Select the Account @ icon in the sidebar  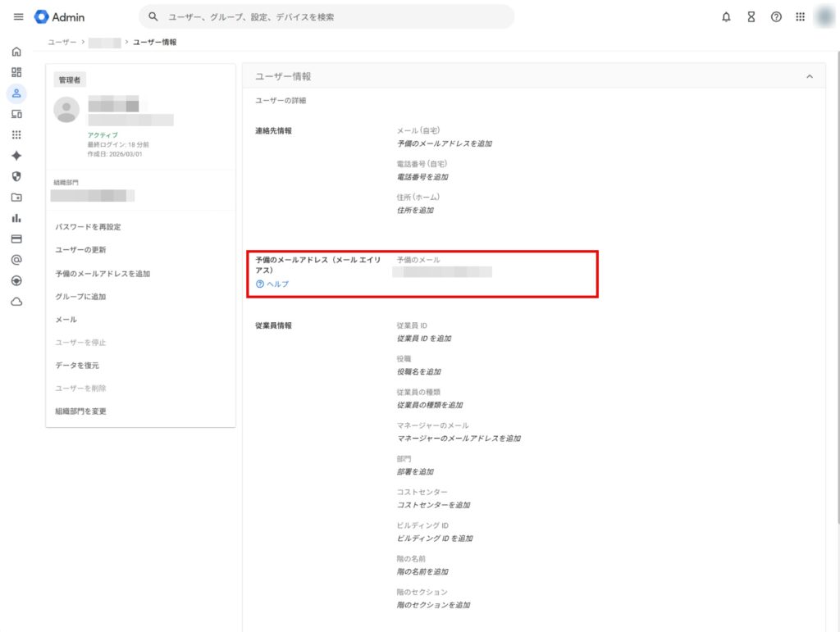(x=15, y=259)
